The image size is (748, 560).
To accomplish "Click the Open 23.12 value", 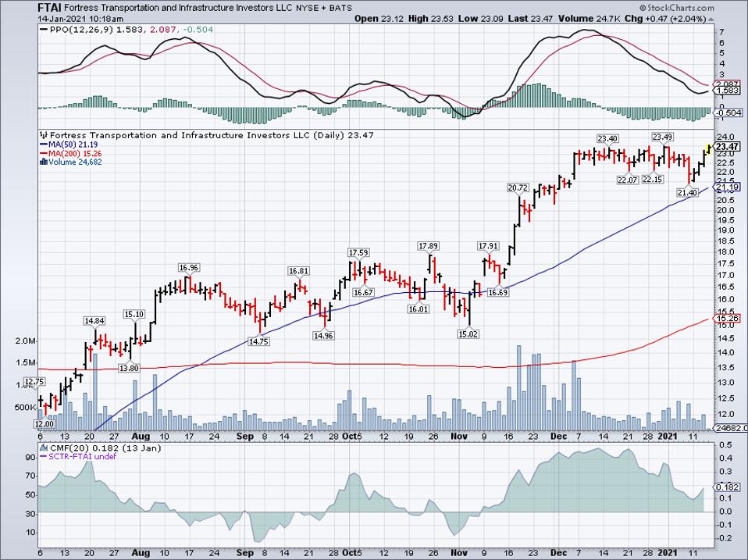I will 379,19.
